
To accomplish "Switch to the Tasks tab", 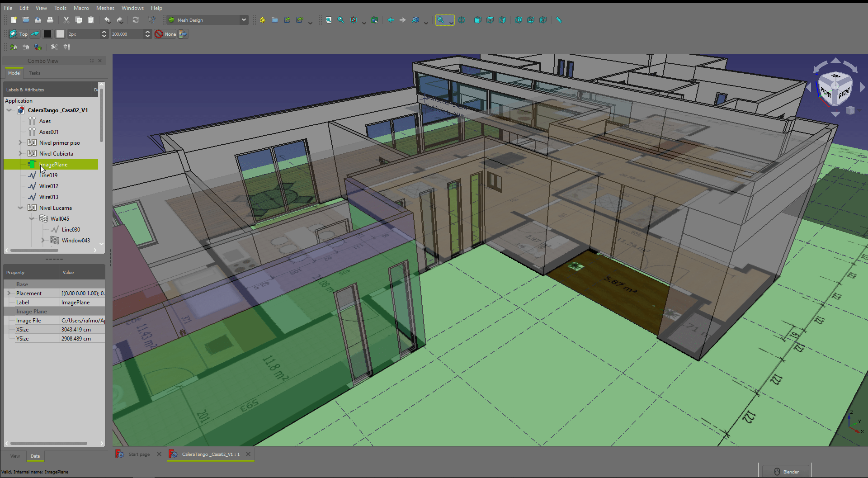I will pos(34,73).
